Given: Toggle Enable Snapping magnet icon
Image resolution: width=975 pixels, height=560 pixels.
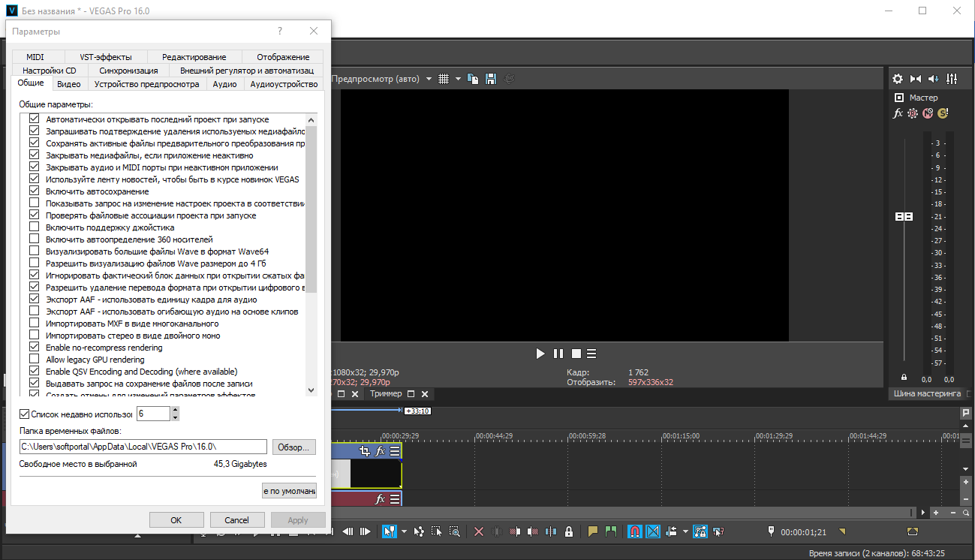Looking at the screenshot, I should (635, 531).
